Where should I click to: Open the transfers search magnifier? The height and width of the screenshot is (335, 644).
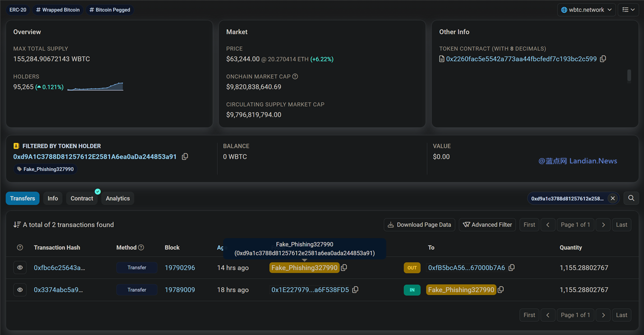coord(631,198)
